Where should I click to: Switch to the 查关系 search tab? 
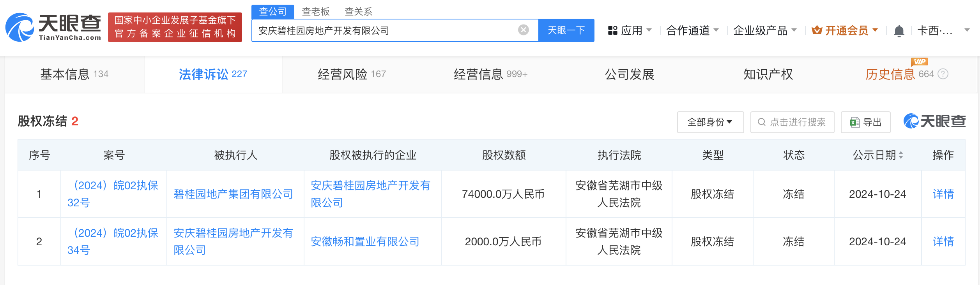pos(359,12)
